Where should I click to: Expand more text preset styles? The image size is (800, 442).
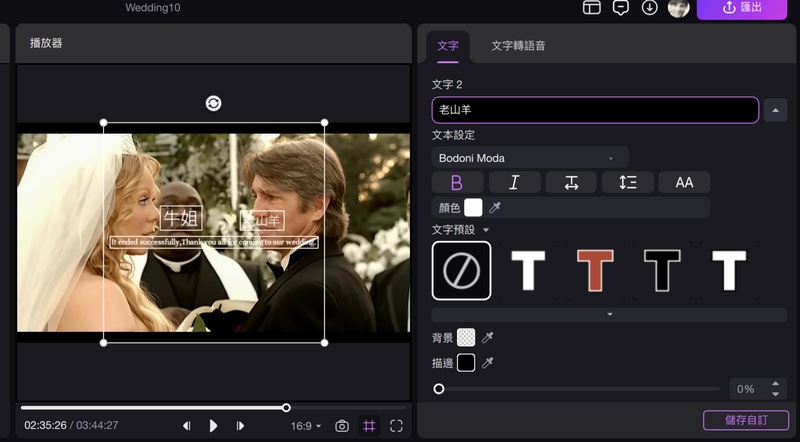pyautogui.click(x=609, y=314)
